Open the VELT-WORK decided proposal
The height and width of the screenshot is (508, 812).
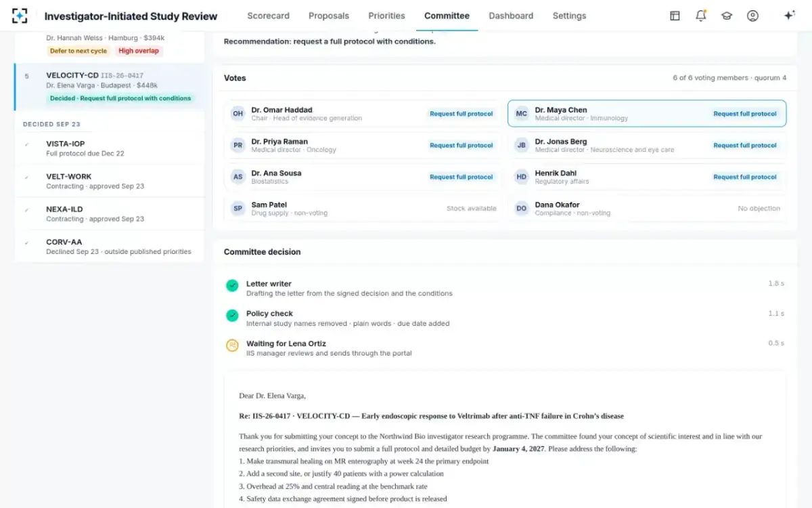tap(109, 181)
